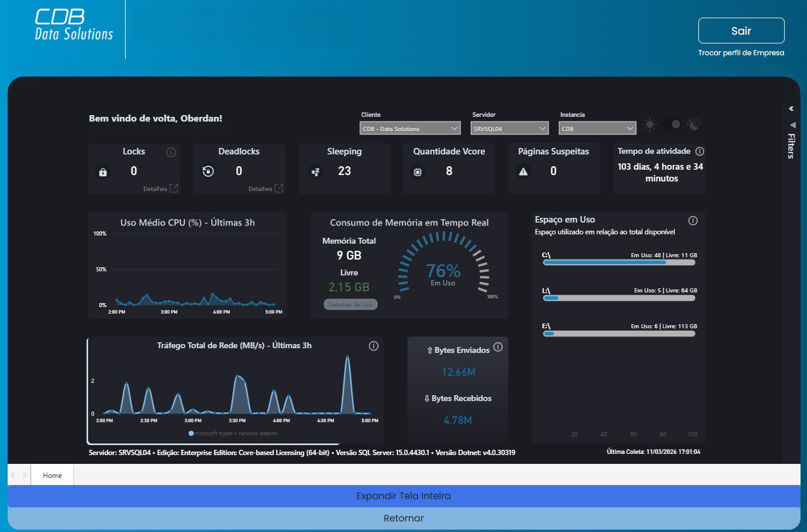
Task: Select the Home page tab
Action: click(52, 476)
